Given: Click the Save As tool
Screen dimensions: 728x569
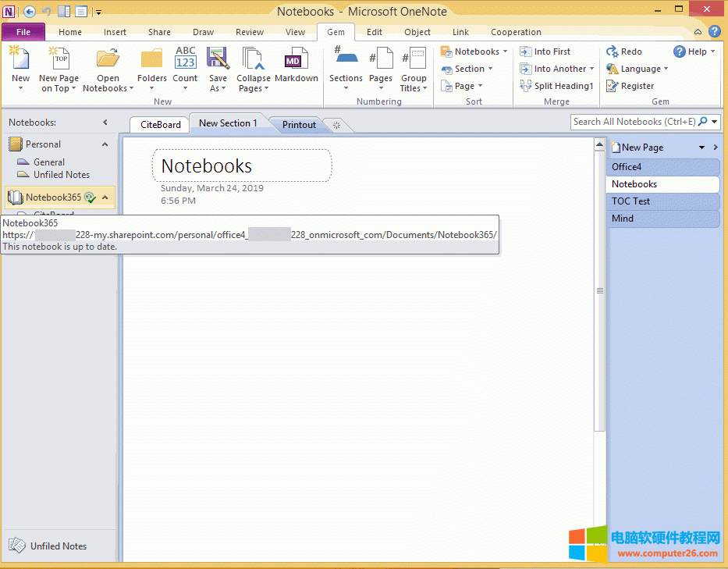Looking at the screenshot, I should [218, 69].
